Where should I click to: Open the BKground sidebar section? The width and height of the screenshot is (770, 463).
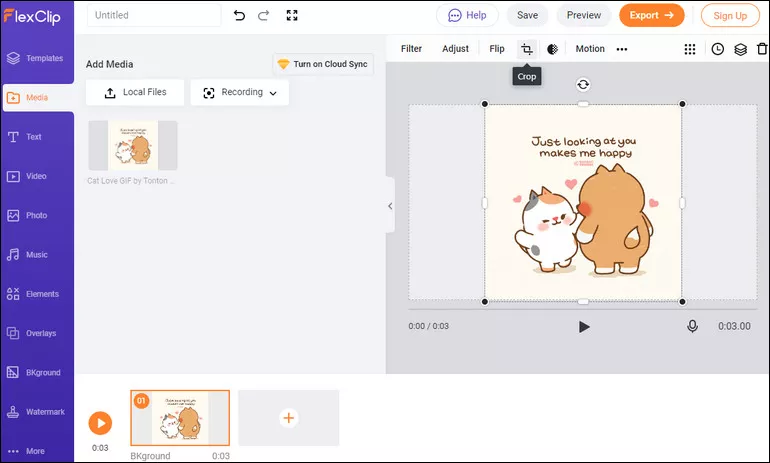34,373
